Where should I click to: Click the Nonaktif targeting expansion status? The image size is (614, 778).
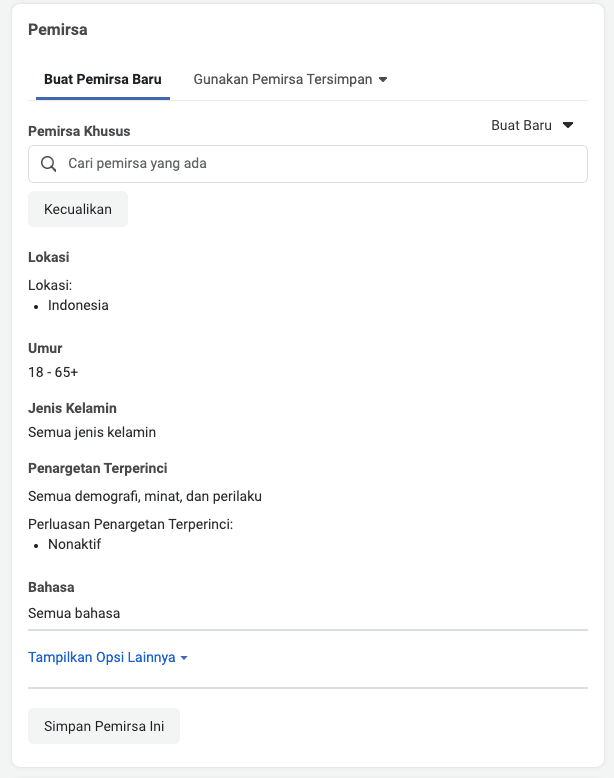pyautogui.click(x=75, y=544)
